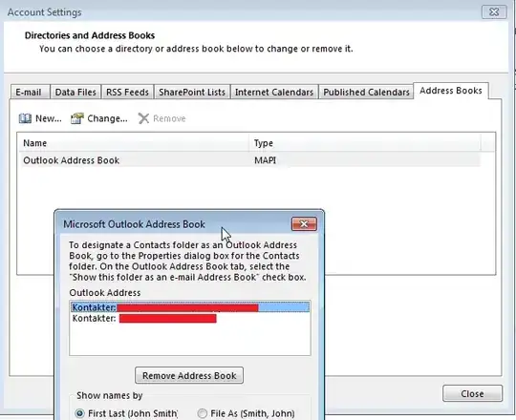The height and width of the screenshot is (420, 516).
Task: Click the Change address book icon
Action: pyautogui.click(x=77, y=118)
